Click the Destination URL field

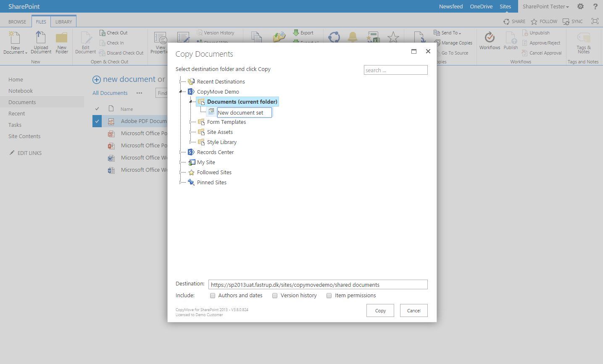pos(318,285)
